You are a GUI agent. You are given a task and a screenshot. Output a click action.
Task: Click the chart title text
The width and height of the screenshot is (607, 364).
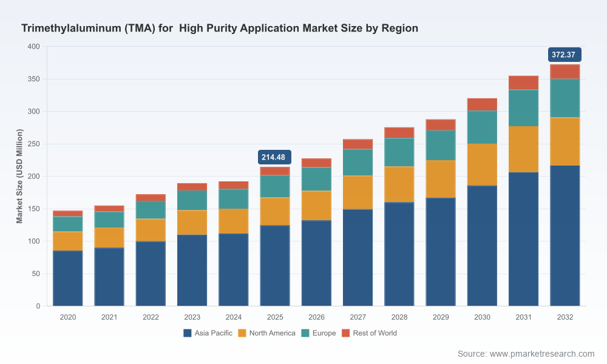click(220, 29)
